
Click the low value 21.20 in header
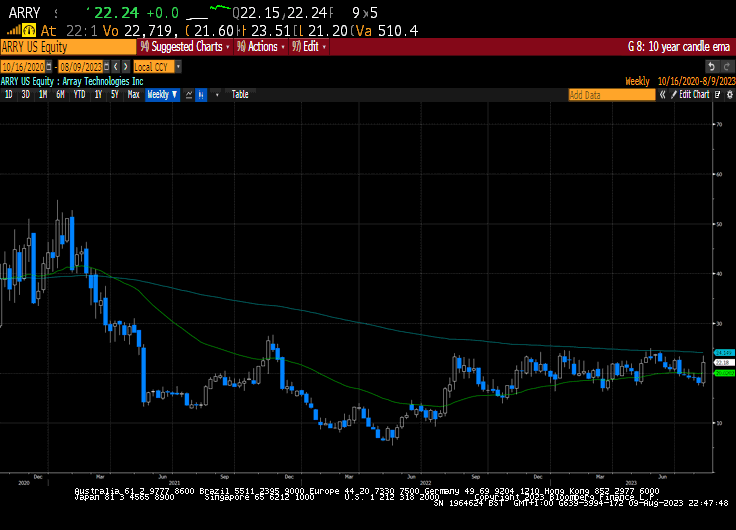328,31
